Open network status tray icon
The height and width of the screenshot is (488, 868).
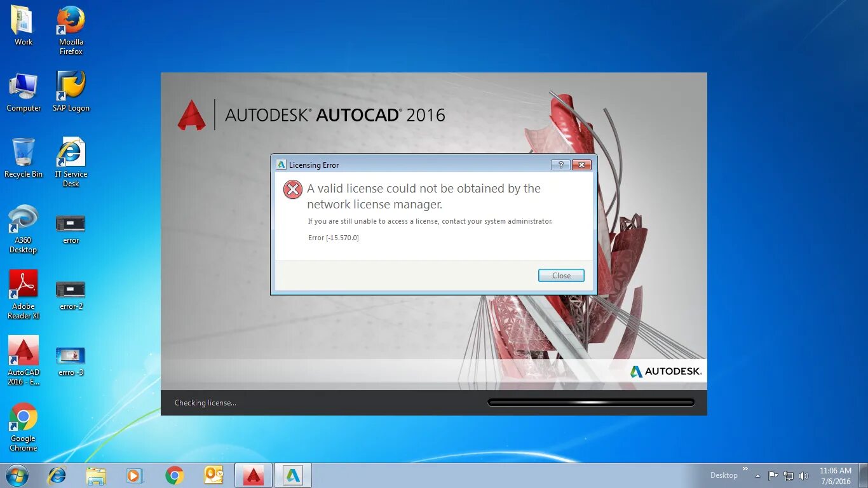[x=789, y=475]
